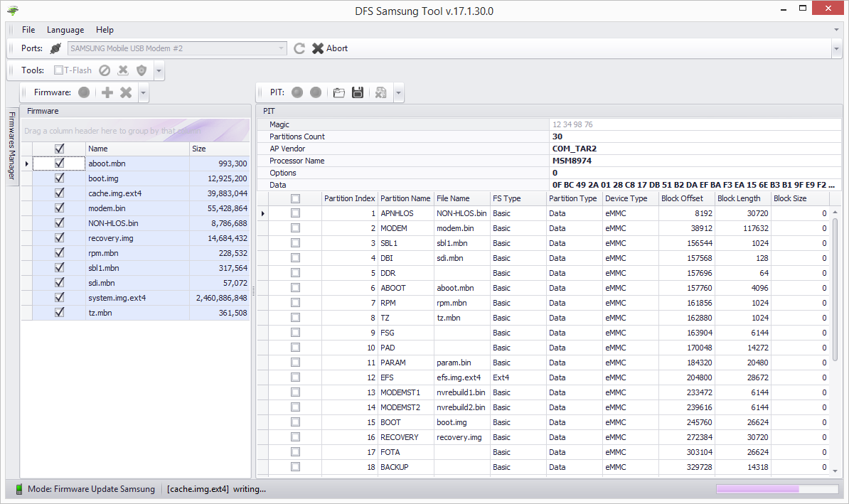Refresh the ports list
This screenshot has height=504, width=849.
(x=299, y=49)
